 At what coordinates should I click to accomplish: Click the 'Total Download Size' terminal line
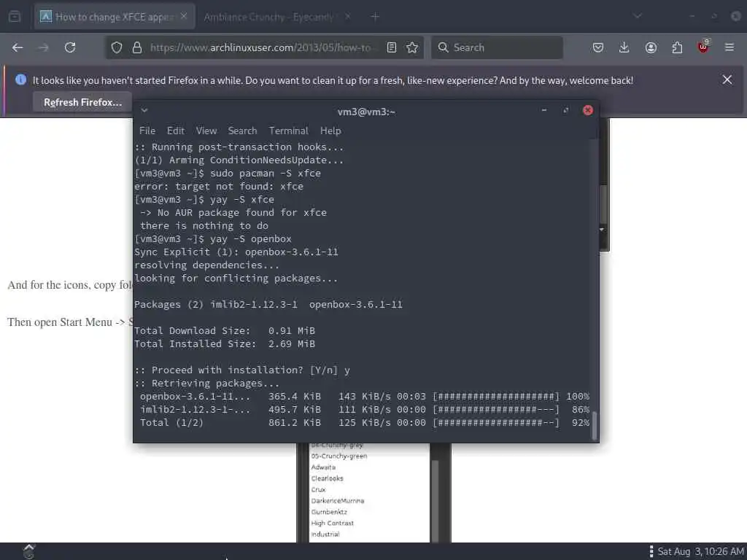(x=225, y=330)
